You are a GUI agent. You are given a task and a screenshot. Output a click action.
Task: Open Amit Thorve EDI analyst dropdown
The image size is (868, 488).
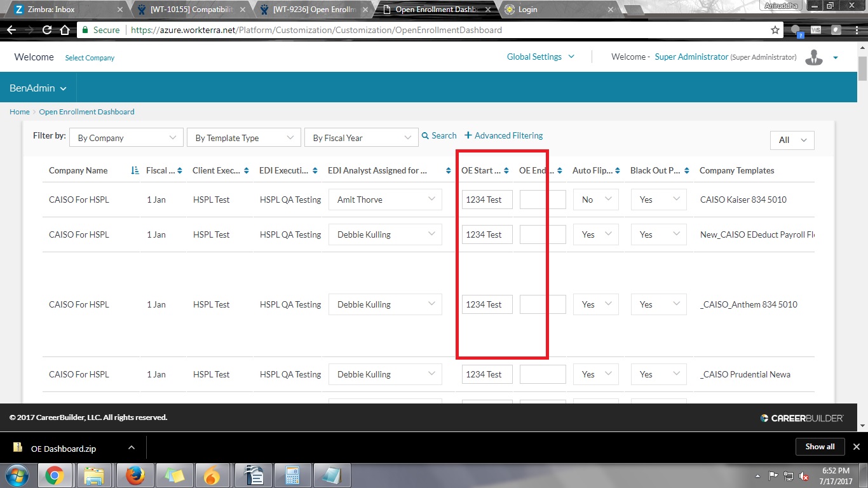[385, 200]
